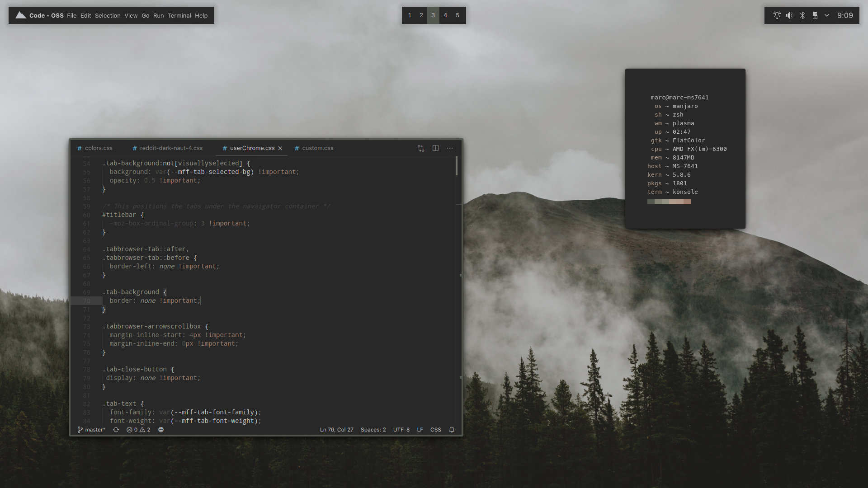The height and width of the screenshot is (488, 868).
Task: Switch to the userChrome.css tab
Action: click(251, 148)
